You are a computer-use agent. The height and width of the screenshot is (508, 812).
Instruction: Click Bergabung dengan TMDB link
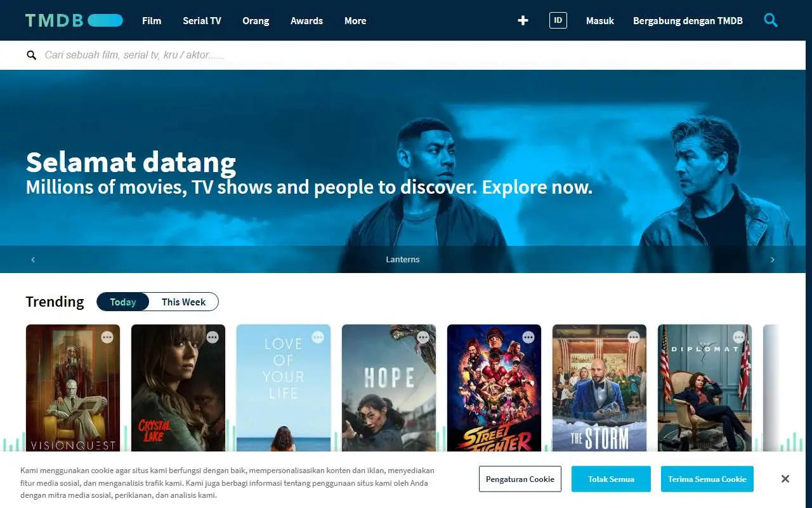[x=688, y=20]
